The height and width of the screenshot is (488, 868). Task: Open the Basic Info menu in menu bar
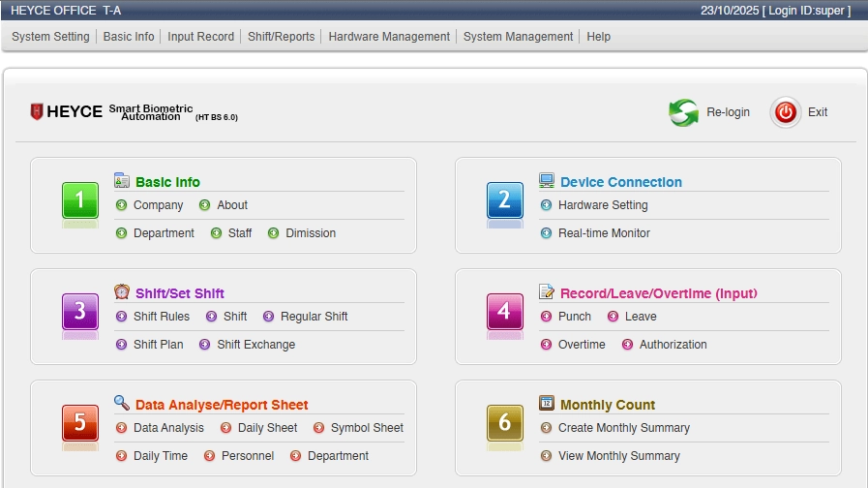pyautogui.click(x=129, y=37)
